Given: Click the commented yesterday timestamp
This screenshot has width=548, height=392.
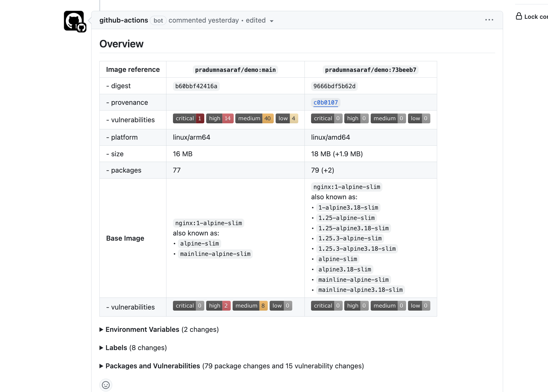Looking at the screenshot, I should 203,20.
